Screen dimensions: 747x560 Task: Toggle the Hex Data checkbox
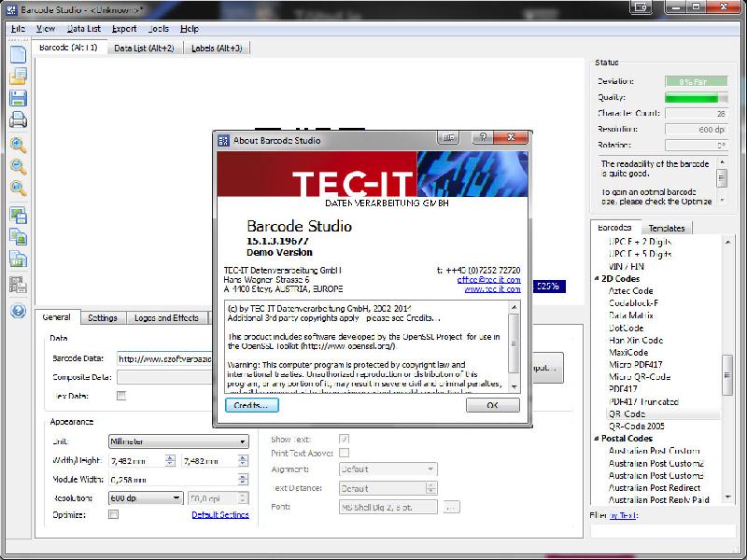click(x=121, y=396)
